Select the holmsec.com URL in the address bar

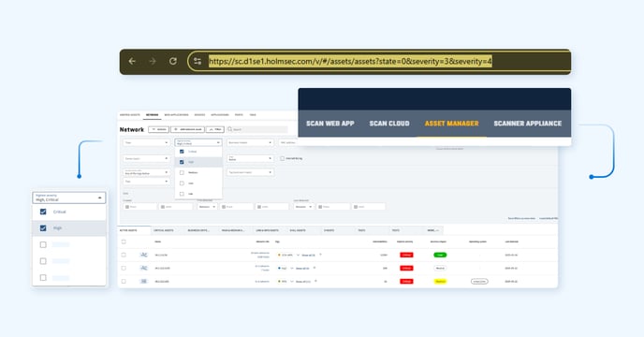pos(350,61)
